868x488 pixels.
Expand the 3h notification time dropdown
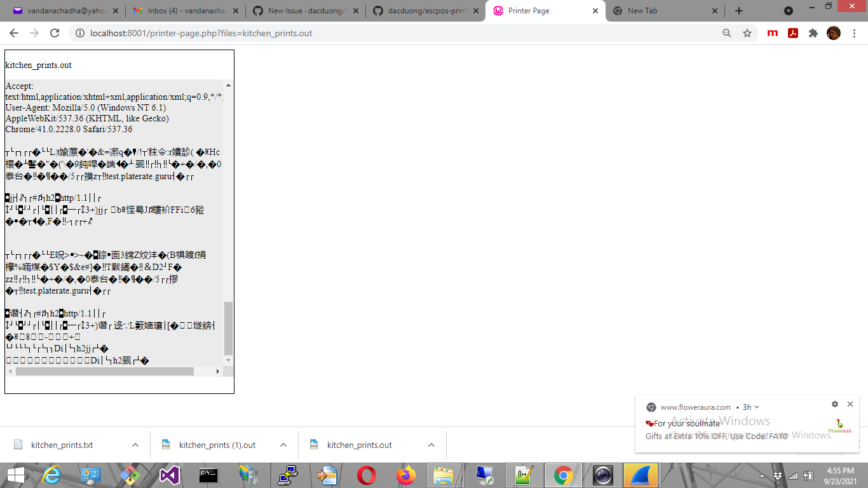tap(756, 407)
